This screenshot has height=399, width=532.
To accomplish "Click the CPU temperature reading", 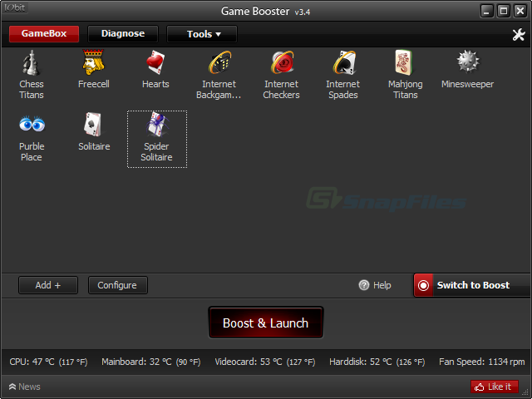I will click(48, 362).
